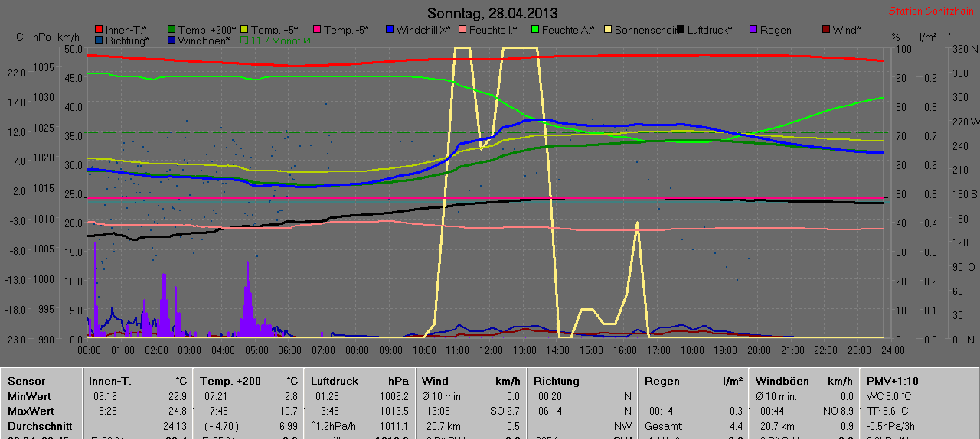Click the '18:00' time axis label
This screenshot has width=980, height=439.
(x=692, y=350)
